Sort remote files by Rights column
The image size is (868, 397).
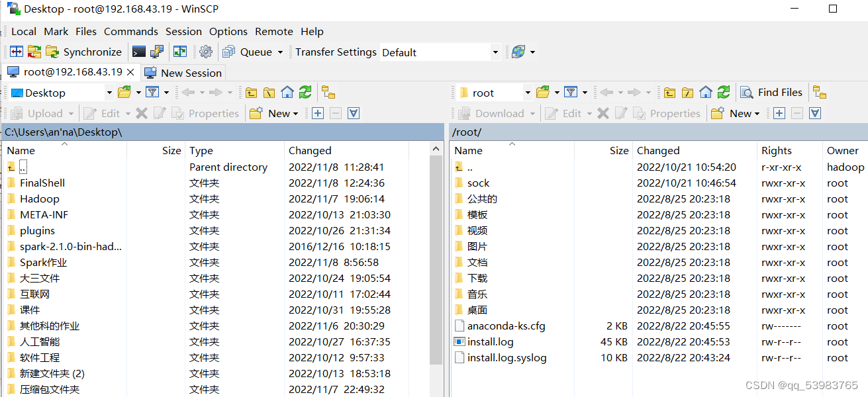pyautogui.click(x=789, y=150)
